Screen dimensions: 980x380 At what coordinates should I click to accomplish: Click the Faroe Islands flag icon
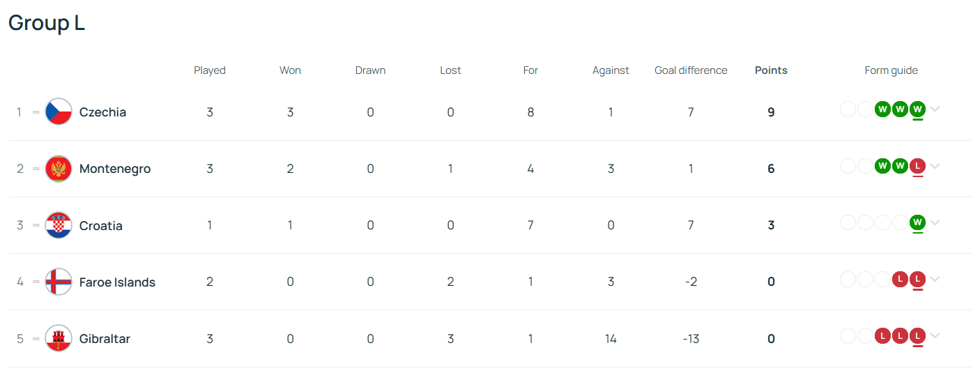(59, 282)
